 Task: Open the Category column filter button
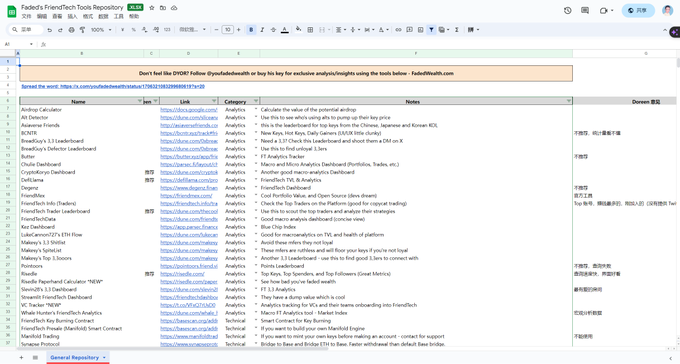tap(256, 101)
